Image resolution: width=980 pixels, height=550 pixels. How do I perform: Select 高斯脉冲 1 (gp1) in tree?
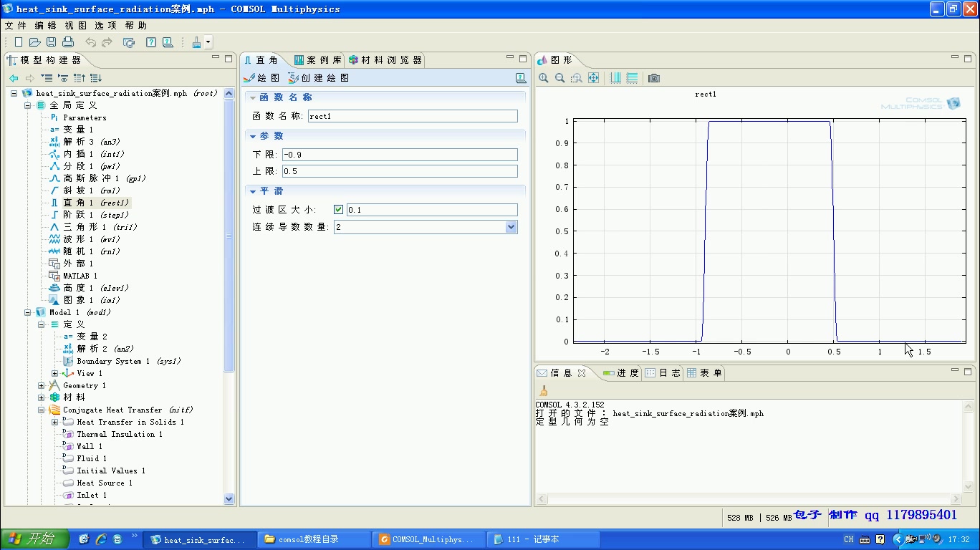[97, 178]
